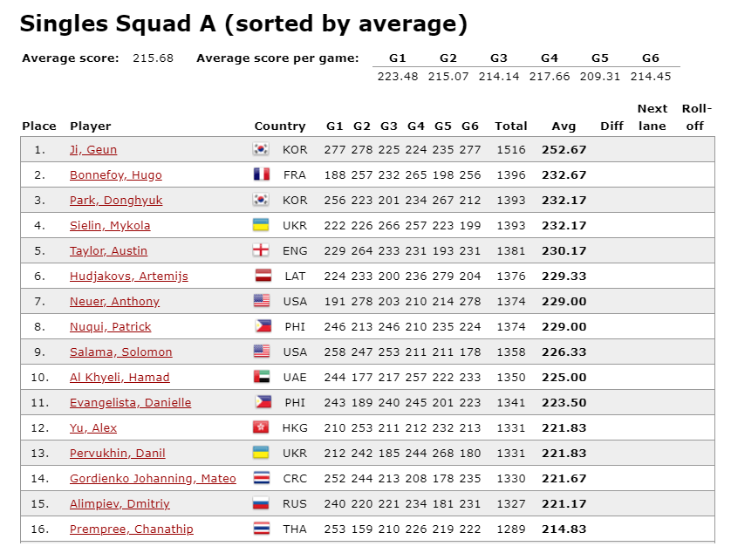Click the South Korea flag beside Ji, Geun
The width and height of the screenshot is (731, 560).
(x=261, y=149)
